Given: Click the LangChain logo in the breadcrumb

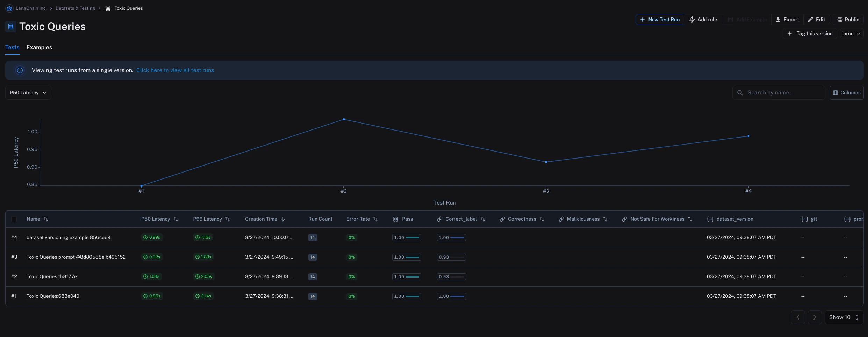Looking at the screenshot, I should (9, 8).
